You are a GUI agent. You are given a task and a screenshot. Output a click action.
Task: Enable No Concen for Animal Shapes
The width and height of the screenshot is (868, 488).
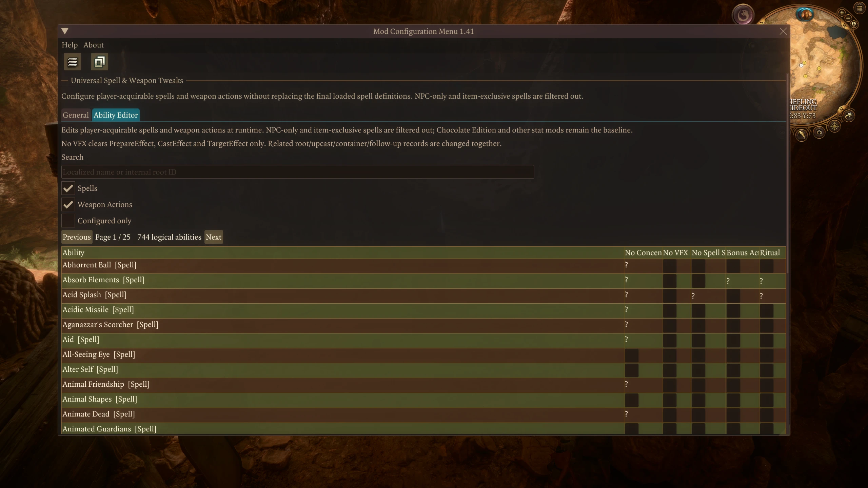pos(632,401)
